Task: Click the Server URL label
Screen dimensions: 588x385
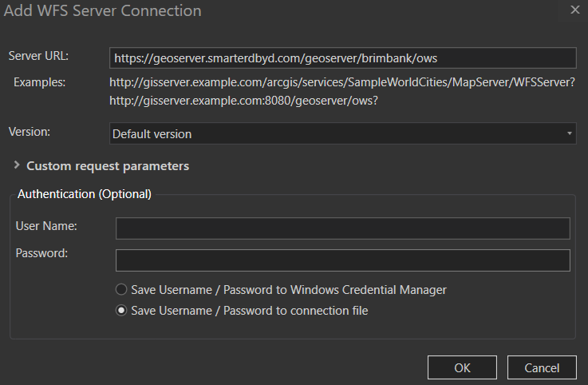Action: 39,56
